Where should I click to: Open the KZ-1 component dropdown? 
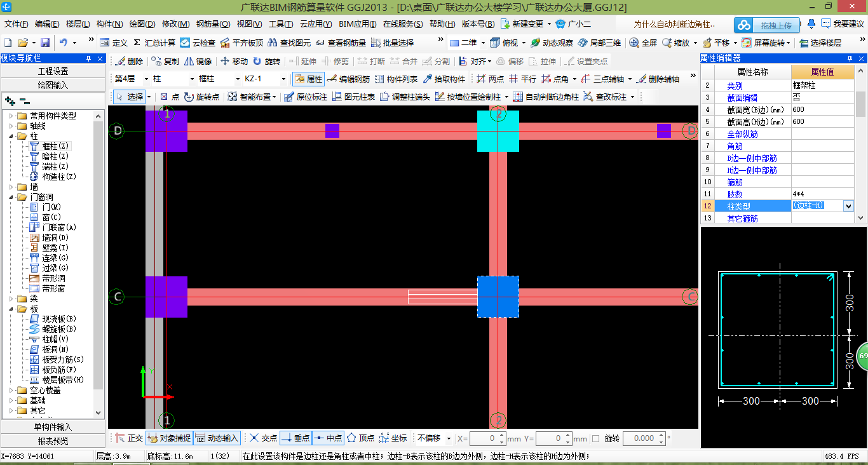[x=283, y=79]
